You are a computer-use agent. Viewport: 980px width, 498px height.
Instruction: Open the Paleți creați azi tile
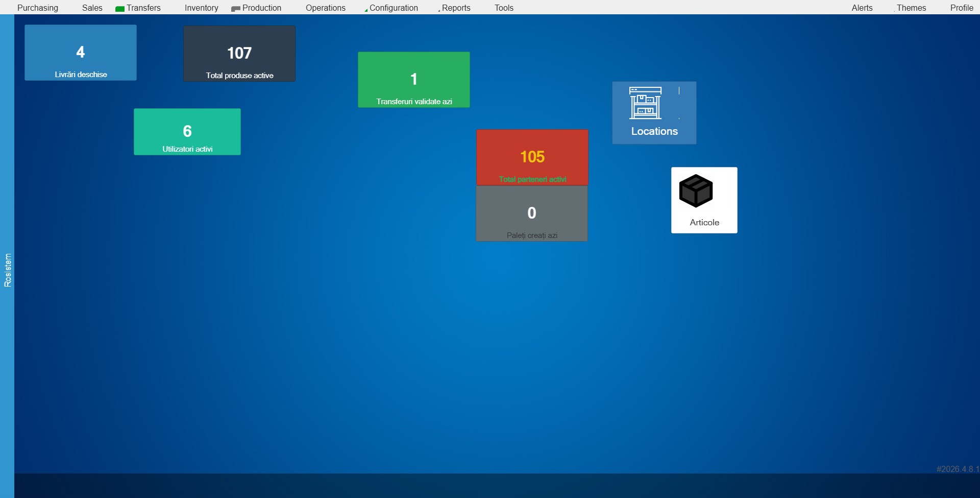point(532,214)
